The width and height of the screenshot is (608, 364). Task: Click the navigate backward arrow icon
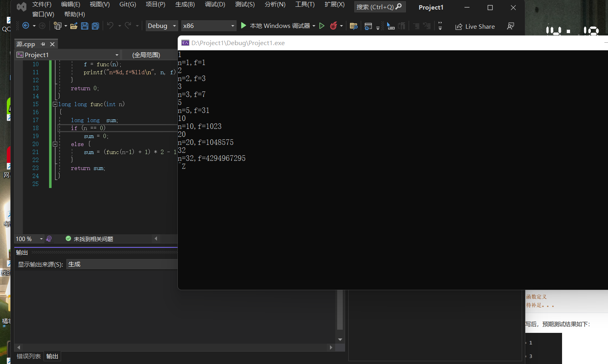[26, 26]
